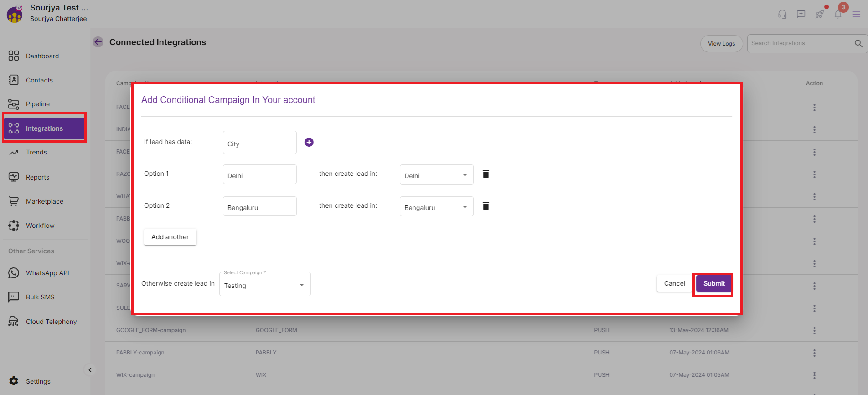Image resolution: width=868 pixels, height=395 pixels.
Task: Click the Option 1 Delhi text field
Action: pos(259,175)
